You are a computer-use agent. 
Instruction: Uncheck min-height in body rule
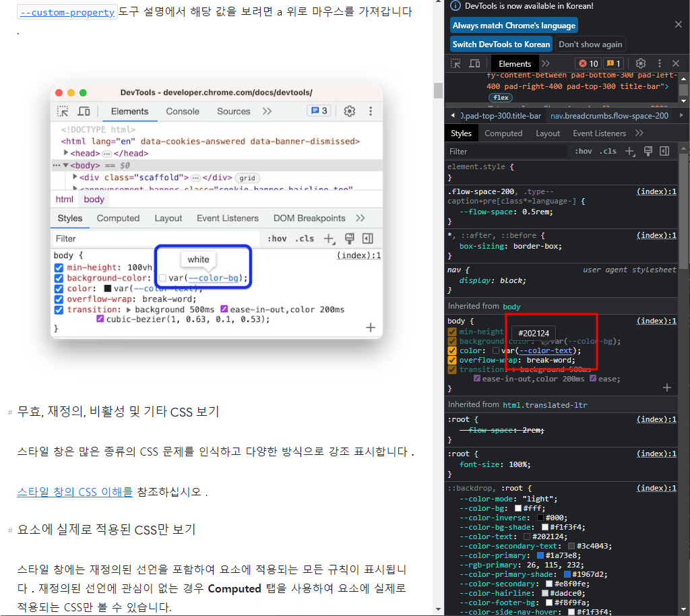pos(452,332)
